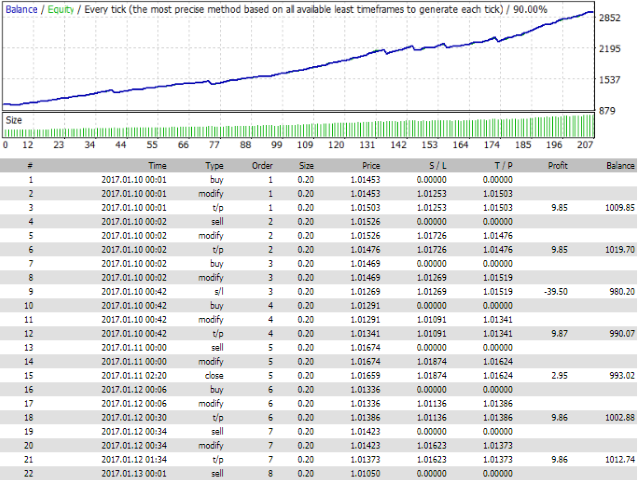Click the Type column header

coord(215,166)
